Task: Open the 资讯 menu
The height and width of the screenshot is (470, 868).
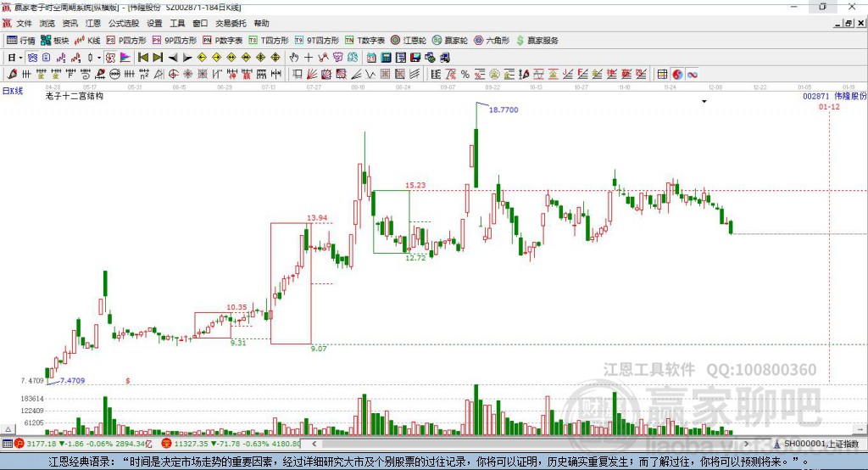Action: 70,23
